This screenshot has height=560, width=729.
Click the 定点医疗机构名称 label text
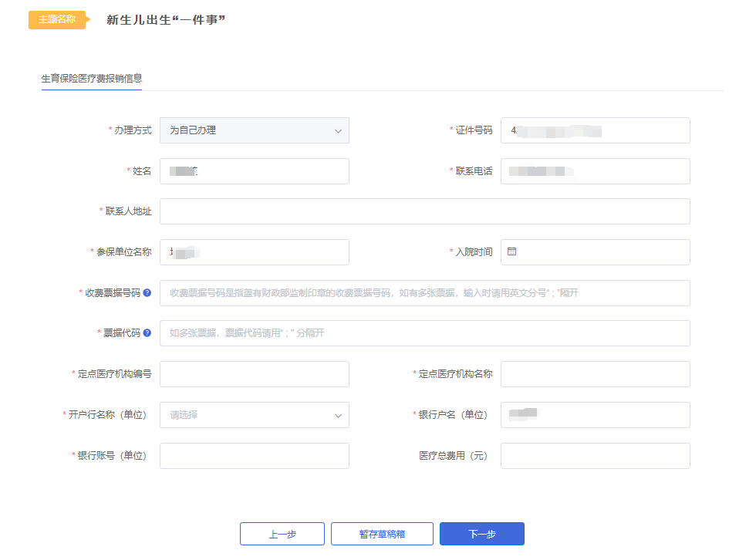(x=455, y=373)
